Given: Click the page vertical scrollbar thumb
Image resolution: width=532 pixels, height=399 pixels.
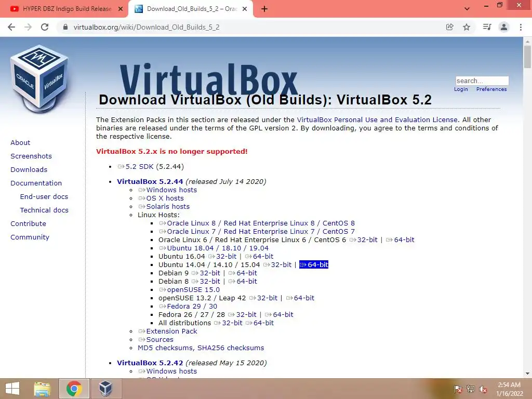Looking at the screenshot, I should (527, 57).
